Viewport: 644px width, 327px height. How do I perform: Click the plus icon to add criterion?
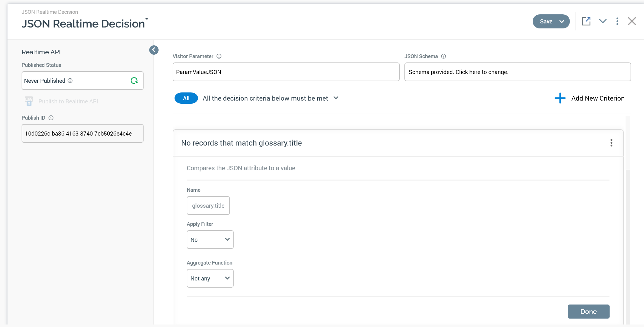560,98
